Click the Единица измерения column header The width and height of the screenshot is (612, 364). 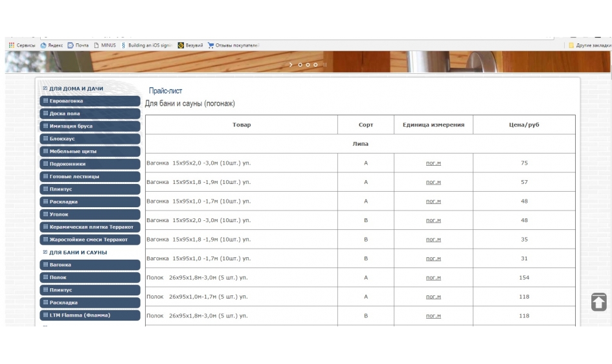click(x=433, y=125)
